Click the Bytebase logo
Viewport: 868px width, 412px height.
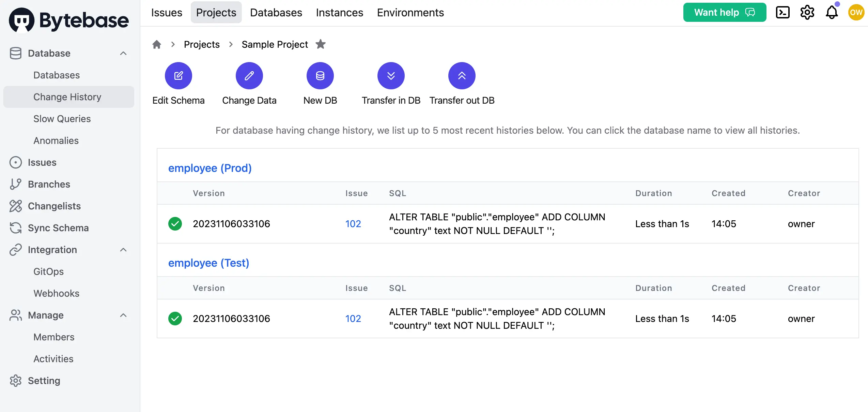coord(69,20)
